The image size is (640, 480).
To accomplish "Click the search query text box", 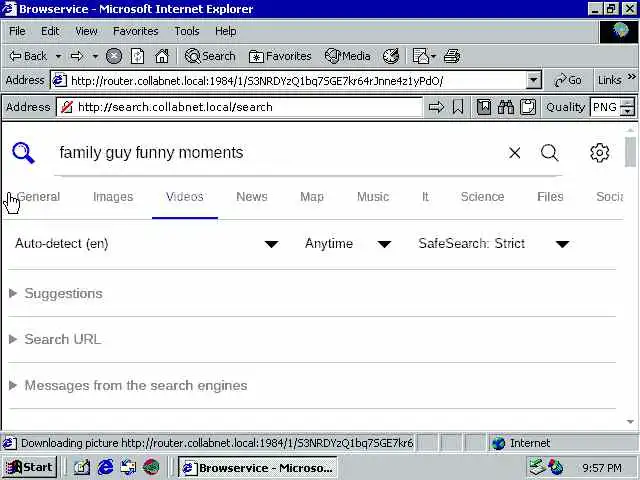I will (x=278, y=153).
